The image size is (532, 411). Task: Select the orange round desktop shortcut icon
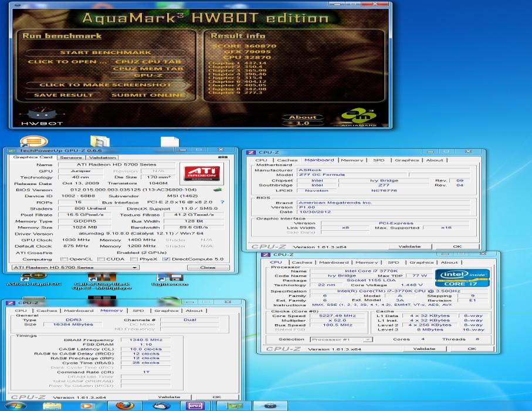(x=33, y=141)
